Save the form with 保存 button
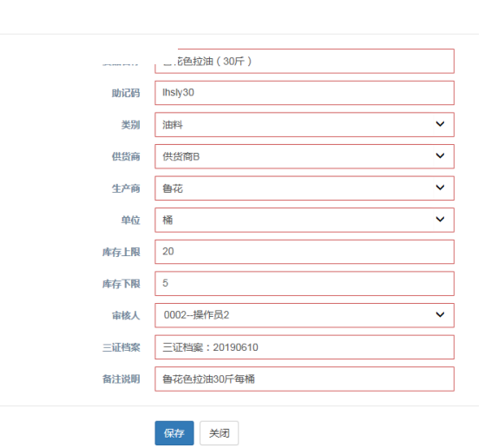Viewport: 485px width, 448px height. tap(174, 433)
